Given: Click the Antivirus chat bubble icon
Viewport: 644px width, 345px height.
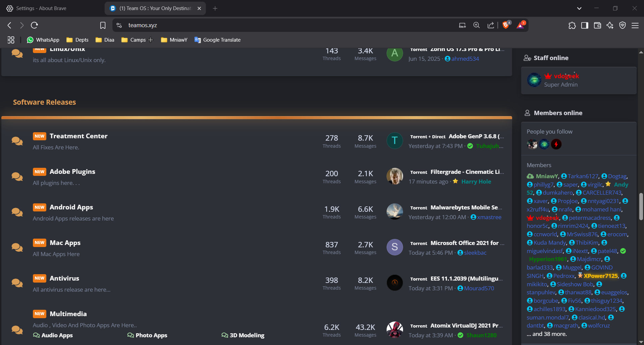Looking at the screenshot, I should coord(17,284).
